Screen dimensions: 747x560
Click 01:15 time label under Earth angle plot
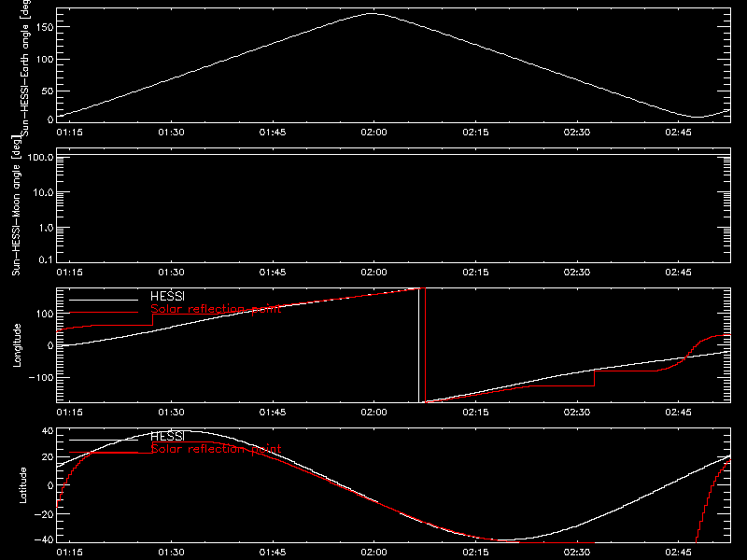(x=69, y=132)
